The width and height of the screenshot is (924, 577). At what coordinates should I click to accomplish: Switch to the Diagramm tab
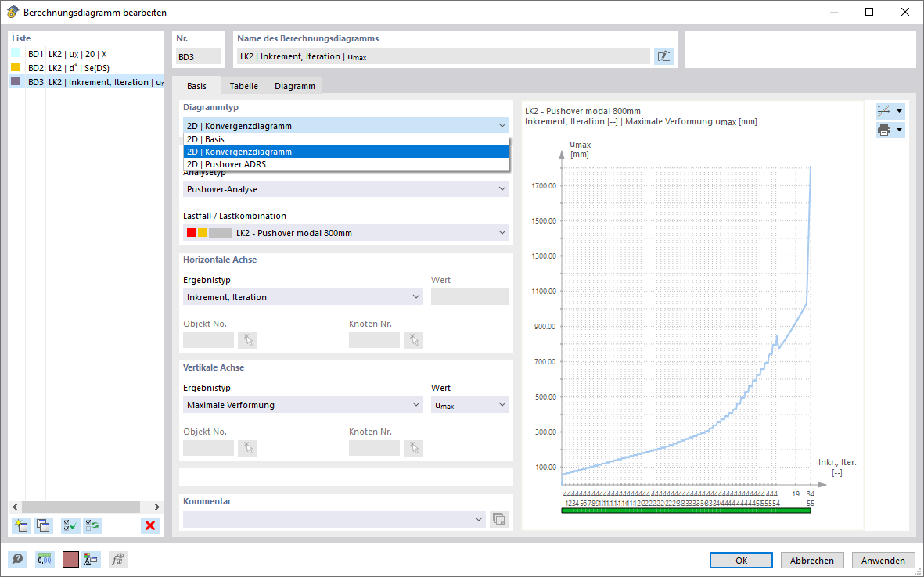click(x=295, y=86)
